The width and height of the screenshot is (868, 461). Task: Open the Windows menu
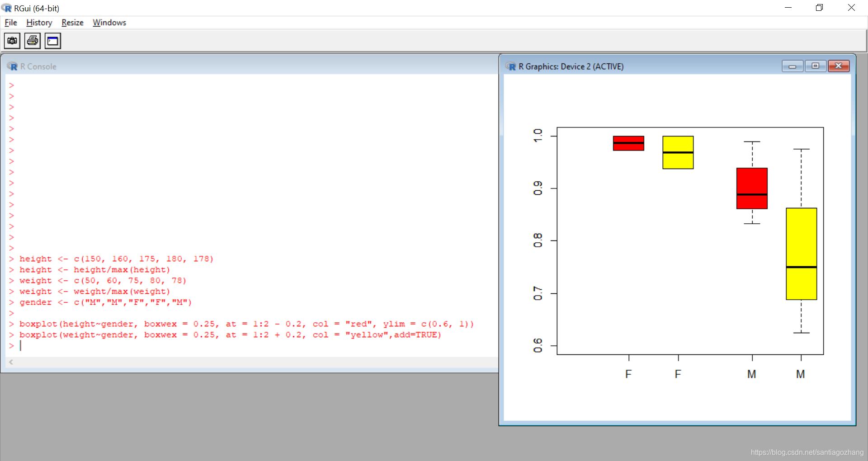[109, 23]
